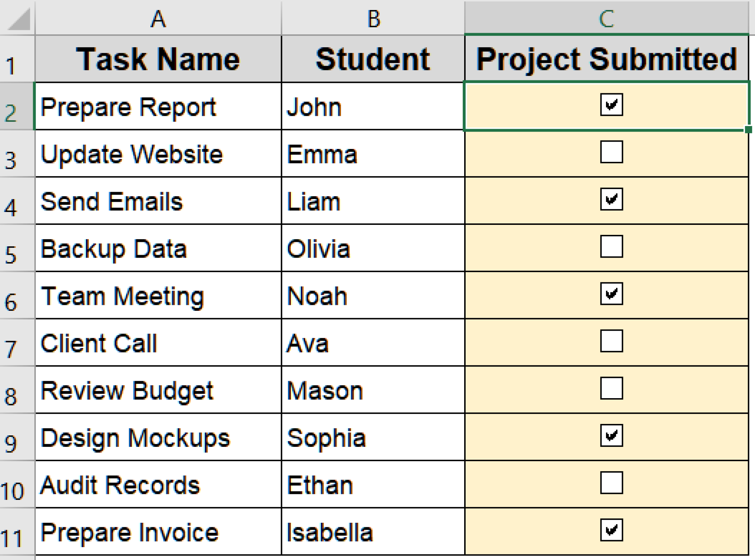
Task: Uncheck Noah's Team Meeting checkbox
Action: [x=611, y=294]
